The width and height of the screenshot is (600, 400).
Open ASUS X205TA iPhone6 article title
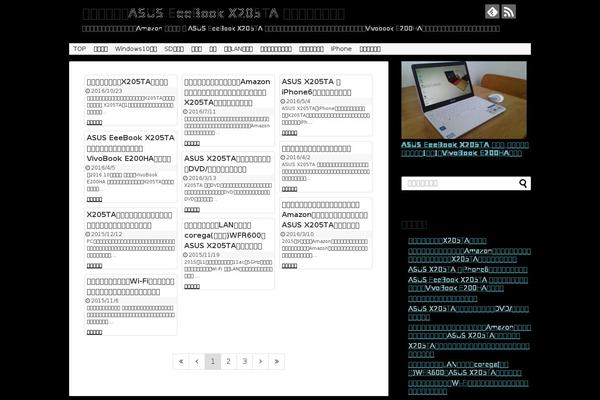tap(316, 87)
